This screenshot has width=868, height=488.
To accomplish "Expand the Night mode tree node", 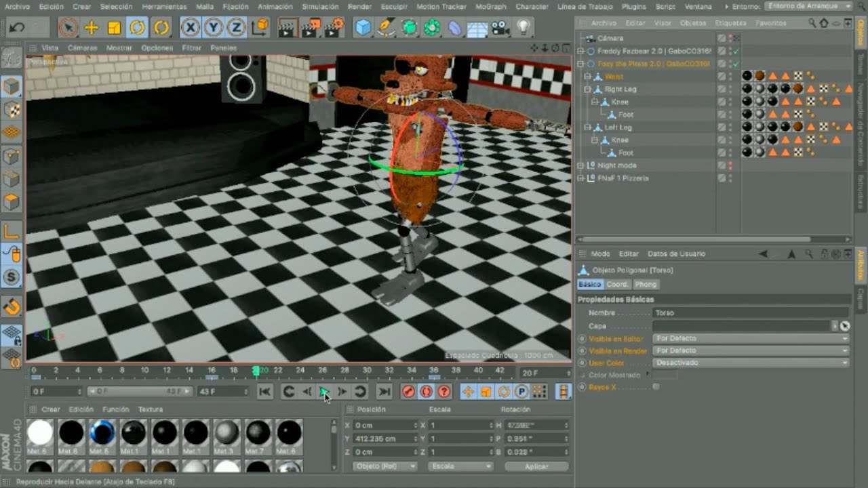I will point(580,165).
